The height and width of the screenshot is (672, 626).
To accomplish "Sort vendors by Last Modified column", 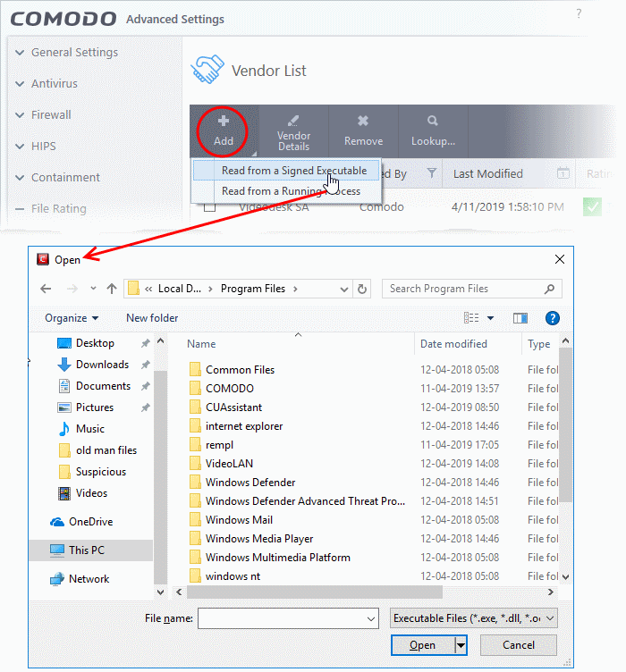I will (488, 173).
